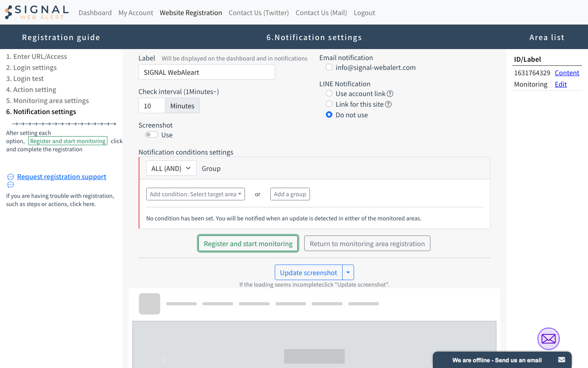Click the Label text field
The image size is (588, 368).
point(207,72)
